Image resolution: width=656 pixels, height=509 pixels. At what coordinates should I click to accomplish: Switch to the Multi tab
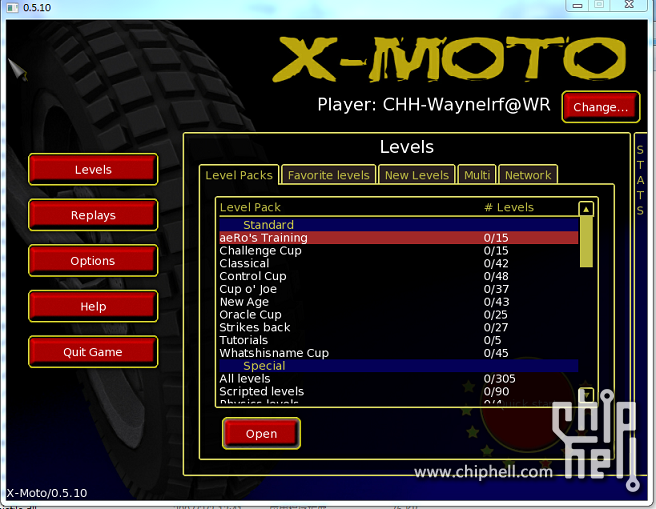pos(477,175)
